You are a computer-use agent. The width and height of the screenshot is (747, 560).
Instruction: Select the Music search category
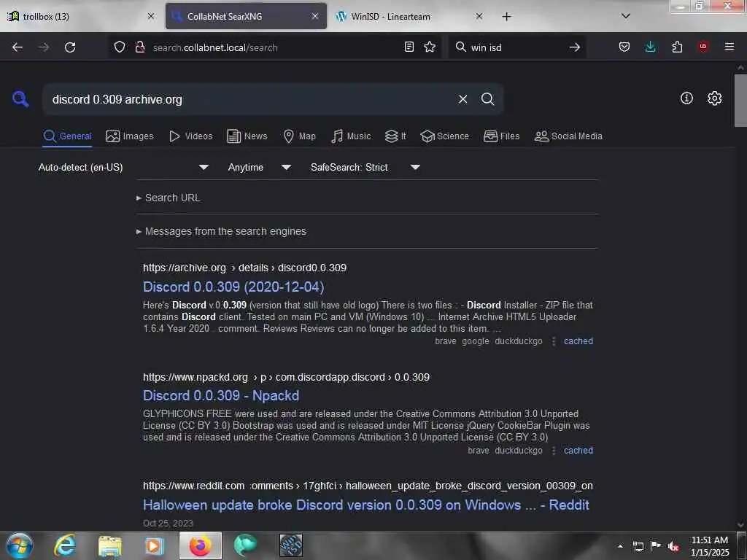(351, 136)
